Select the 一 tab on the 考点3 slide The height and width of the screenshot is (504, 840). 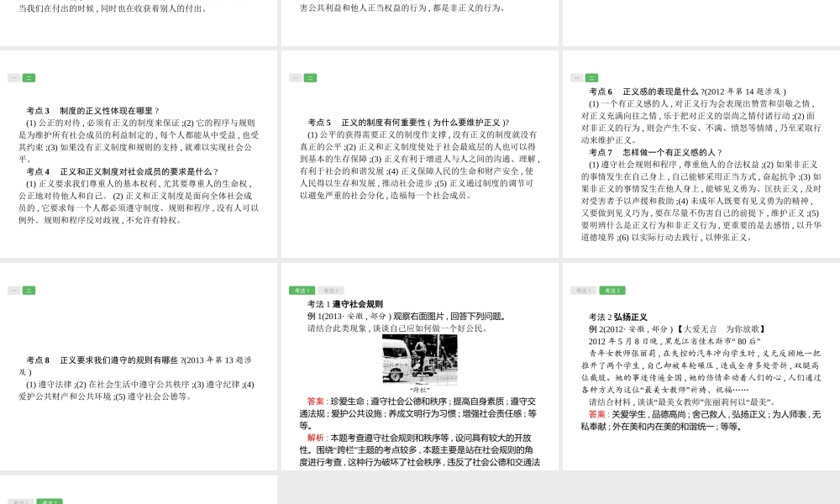click(14, 78)
